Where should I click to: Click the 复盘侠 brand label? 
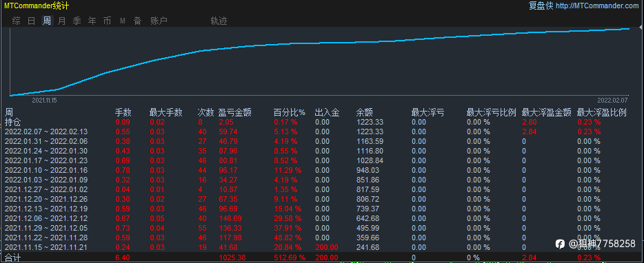[x=541, y=6]
